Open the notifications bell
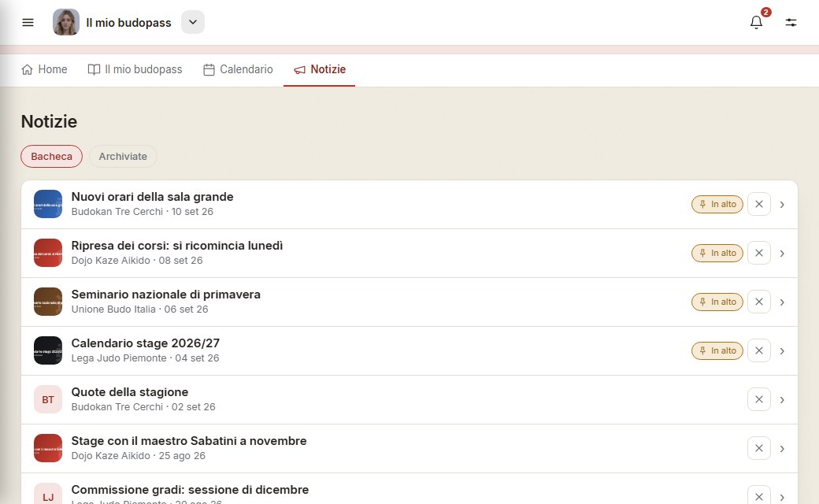The image size is (819, 504). coord(756,23)
